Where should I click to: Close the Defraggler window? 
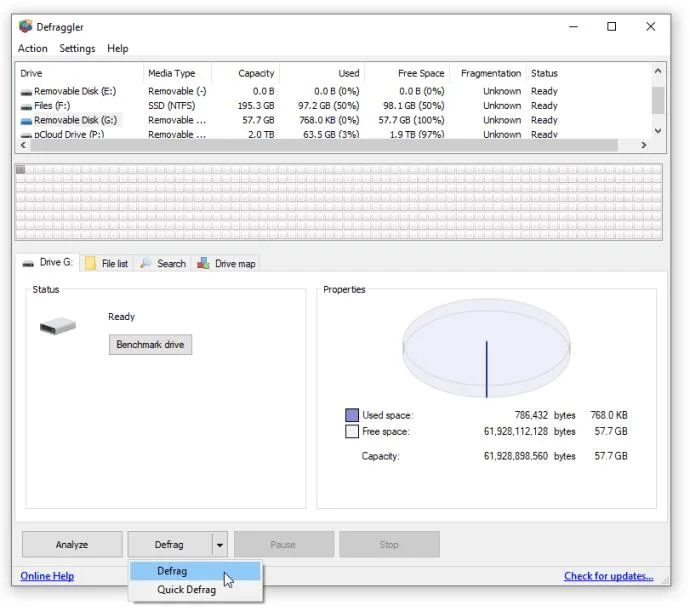tap(651, 27)
